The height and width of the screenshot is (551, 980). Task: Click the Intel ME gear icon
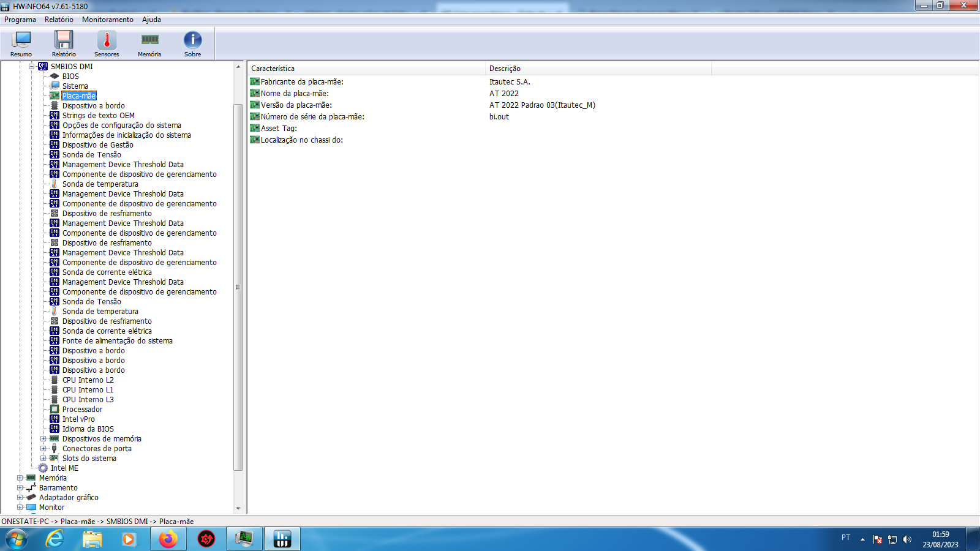43,468
